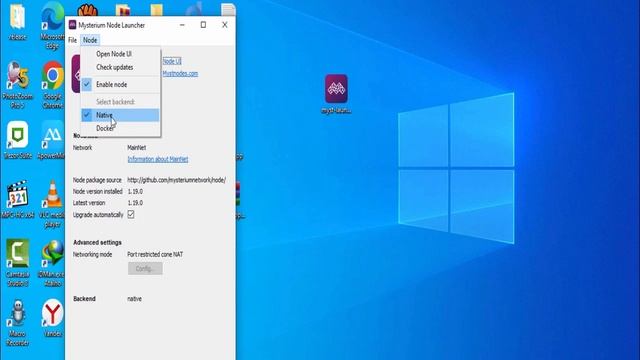This screenshot has width=640, height=360.
Task: Open the Google Chrome desktop icon
Action: tap(53, 84)
